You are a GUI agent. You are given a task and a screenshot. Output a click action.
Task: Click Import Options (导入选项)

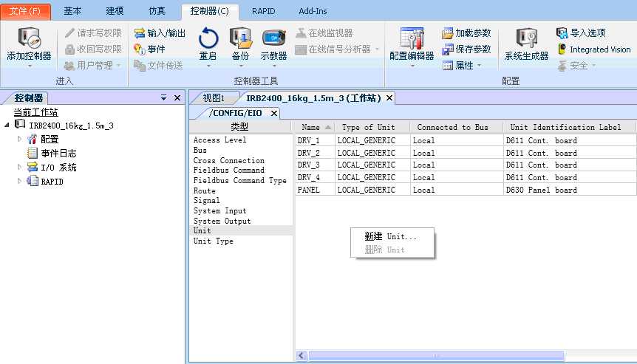[x=581, y=33]
